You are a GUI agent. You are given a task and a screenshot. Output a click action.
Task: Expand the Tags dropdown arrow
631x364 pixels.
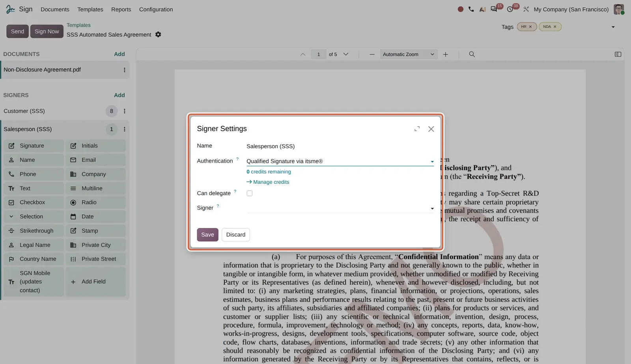click(613, 27)
